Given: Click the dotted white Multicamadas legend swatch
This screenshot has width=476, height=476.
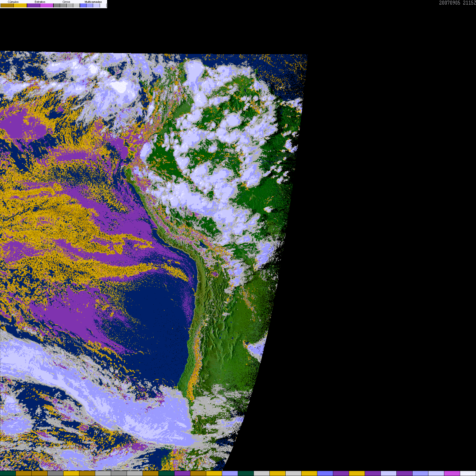Looking at the screenshot, I should click(103, 5).
